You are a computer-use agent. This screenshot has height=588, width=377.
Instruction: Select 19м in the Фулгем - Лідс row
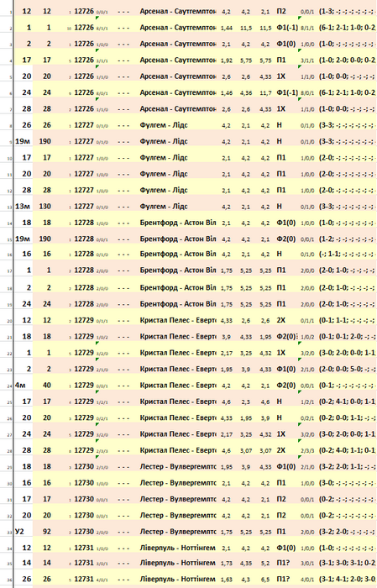pyautogui.click(x=22, y=141)
